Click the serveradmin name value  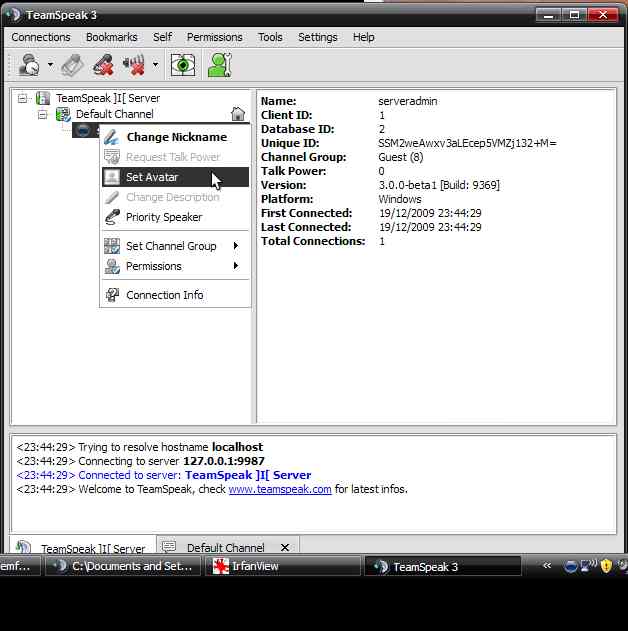408,101
